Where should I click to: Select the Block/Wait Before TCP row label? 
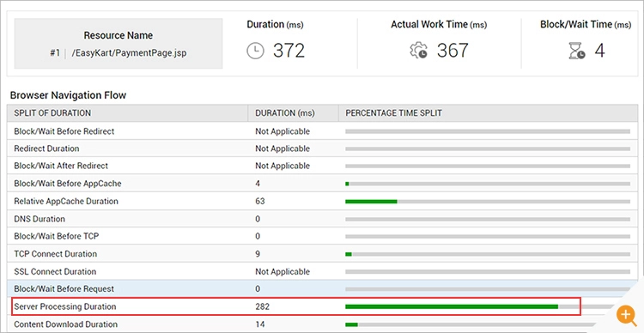pyautogui.click(x=57, y=236)
